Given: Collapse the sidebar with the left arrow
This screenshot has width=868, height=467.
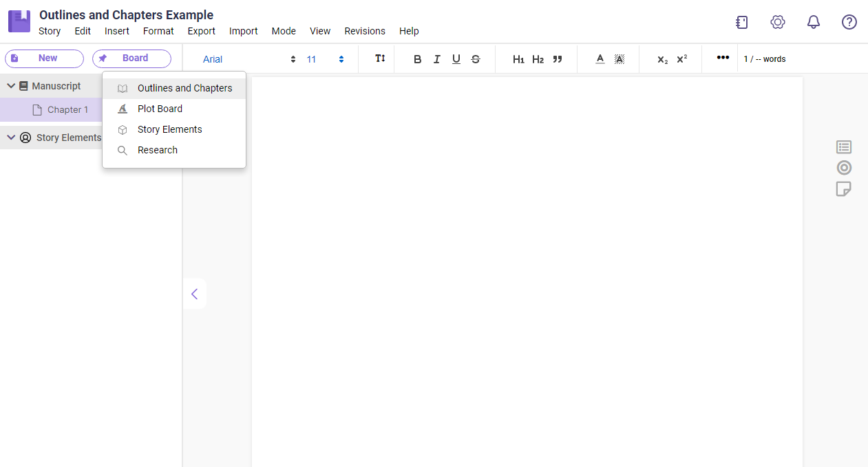Looking at the screenshot, I should (194, 294).
